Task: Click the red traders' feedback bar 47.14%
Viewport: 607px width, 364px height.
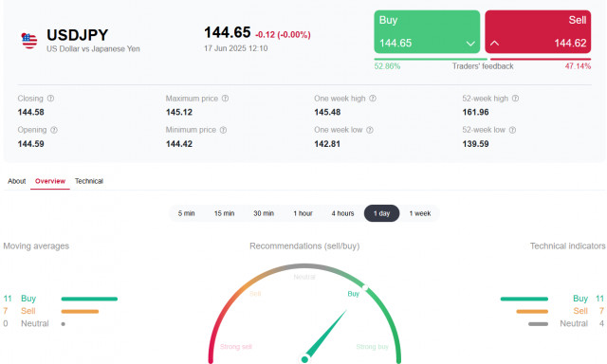Action: point(541,59)
